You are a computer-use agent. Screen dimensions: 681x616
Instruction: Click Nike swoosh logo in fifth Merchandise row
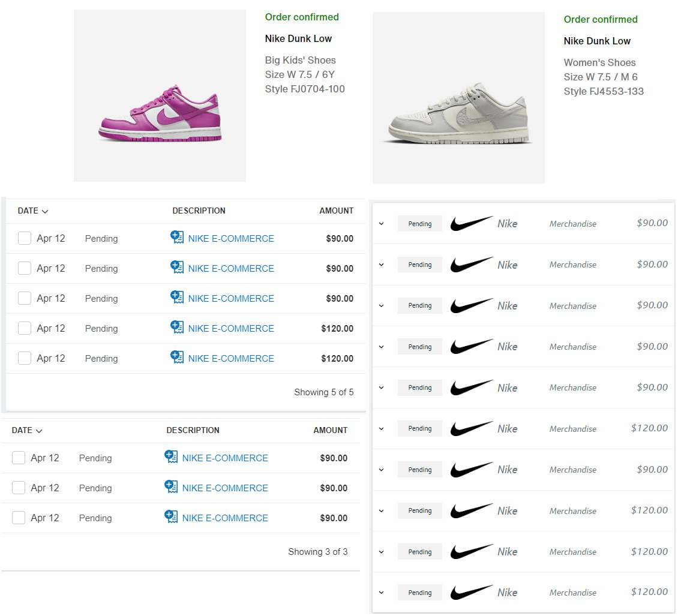[x=472, y=387]
